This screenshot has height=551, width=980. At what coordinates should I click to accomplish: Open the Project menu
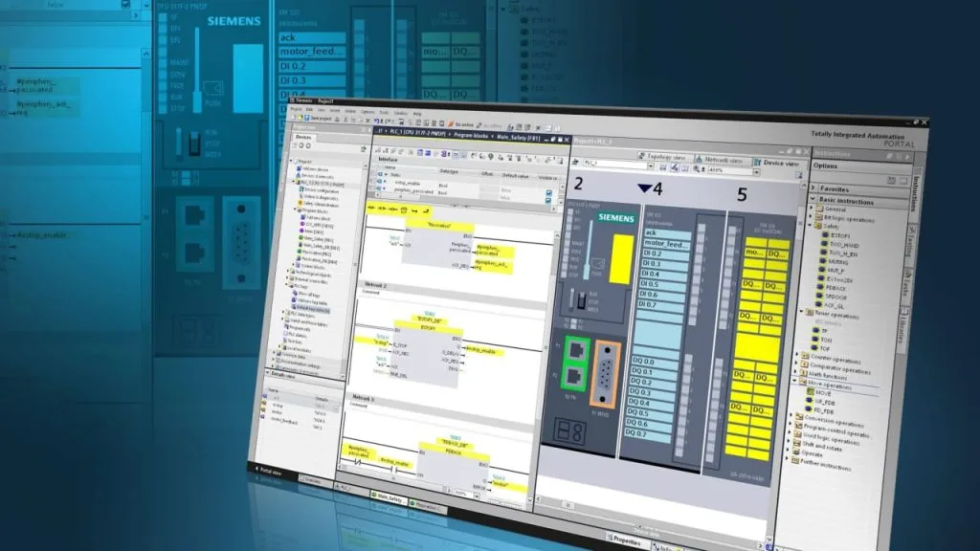297,109
